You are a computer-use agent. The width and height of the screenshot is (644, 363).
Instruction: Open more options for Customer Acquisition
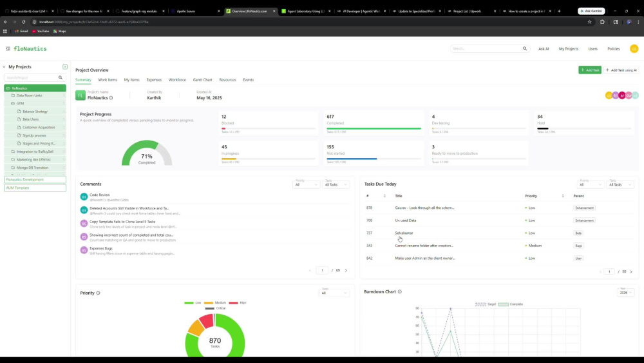point(64,128)
